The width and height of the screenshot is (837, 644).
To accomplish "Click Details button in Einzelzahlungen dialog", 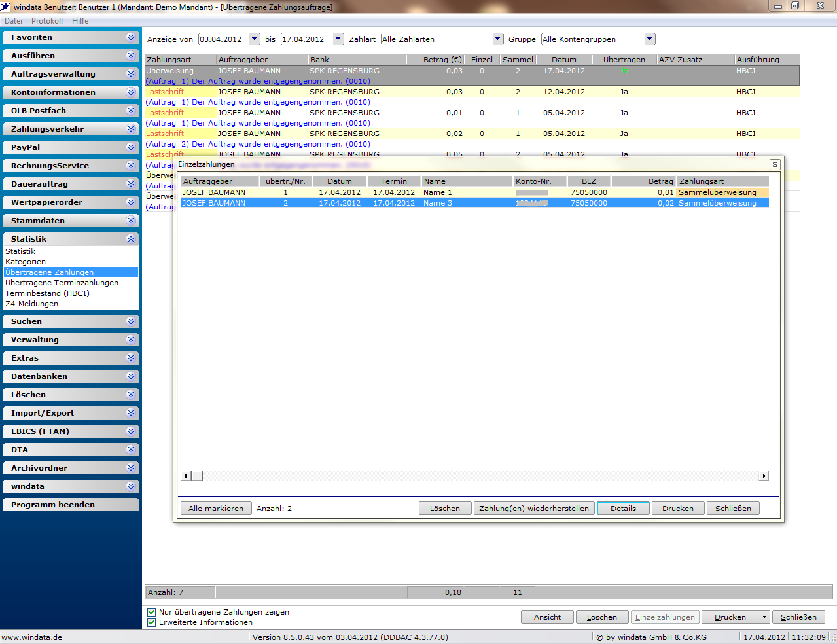I will coord(624,509).
